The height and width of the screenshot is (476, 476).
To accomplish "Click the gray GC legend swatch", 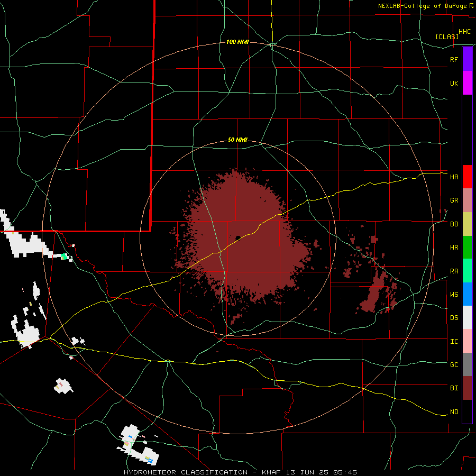I will (x=467, y=364).
